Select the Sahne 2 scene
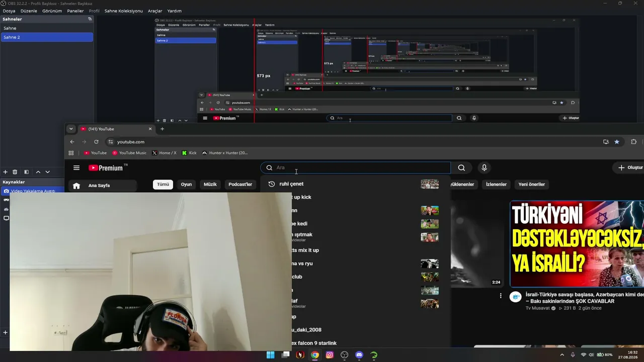Screen dimensions: 644x362 [47, 37]
